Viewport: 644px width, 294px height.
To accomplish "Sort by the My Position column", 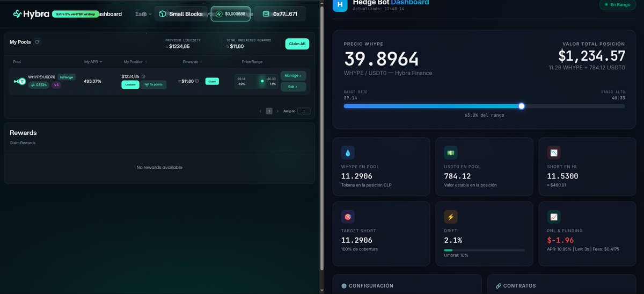I will point(135,62).
